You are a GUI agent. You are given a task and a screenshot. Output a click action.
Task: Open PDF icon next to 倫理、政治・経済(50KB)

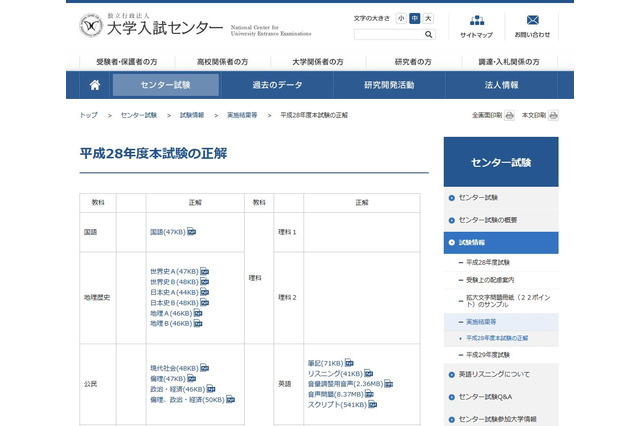click(231, 399)
